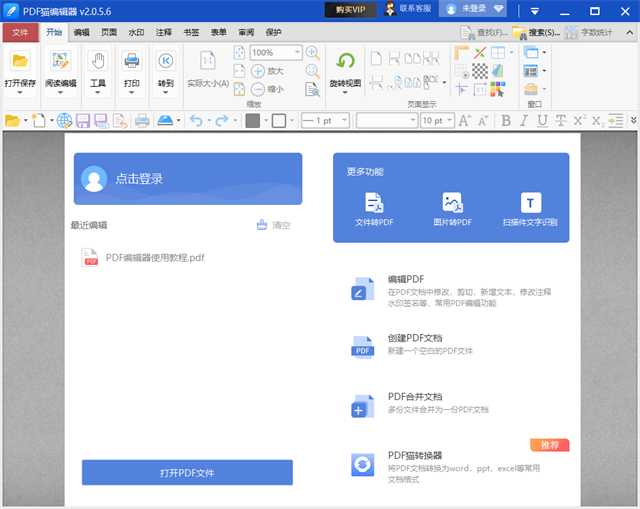Viewport: 640px width, 509px height.
Task: Click the green 旋转视图 rotate icon
Action: click(x=345, y=61)
